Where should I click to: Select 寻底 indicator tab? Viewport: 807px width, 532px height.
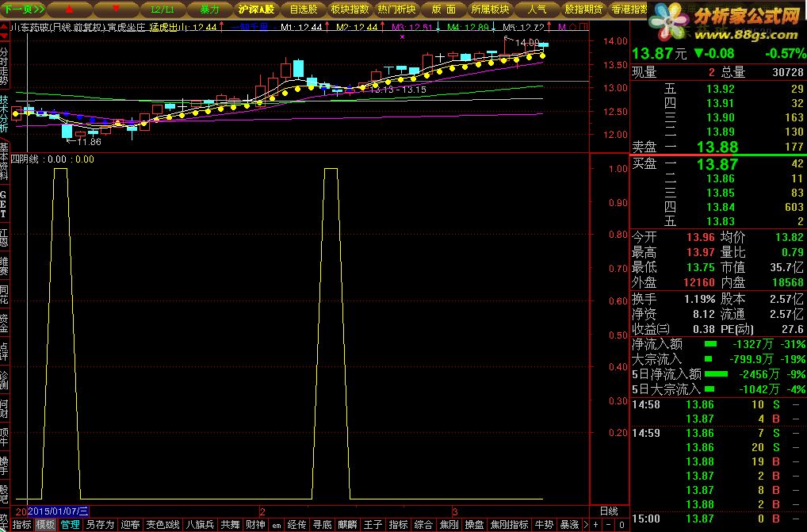click(x=322, y=525)
